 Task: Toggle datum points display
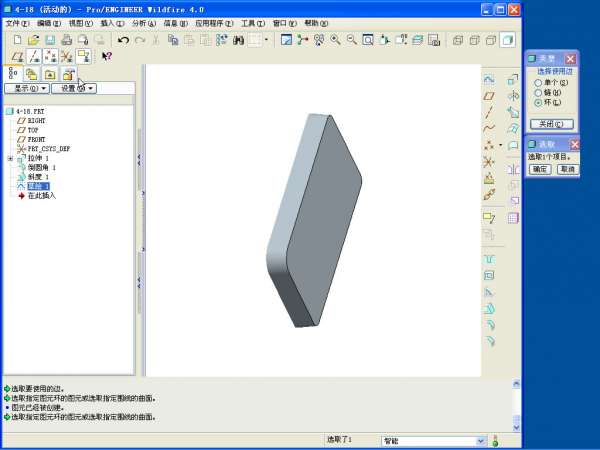(50, 56)
